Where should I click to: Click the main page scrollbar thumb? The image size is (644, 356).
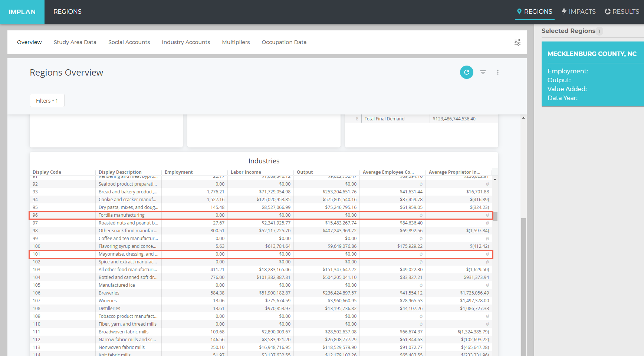coord(523,287)
